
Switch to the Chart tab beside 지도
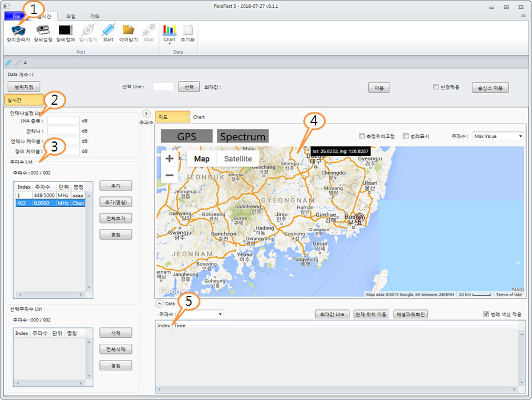pyautogui.click(x=199, y=117)
